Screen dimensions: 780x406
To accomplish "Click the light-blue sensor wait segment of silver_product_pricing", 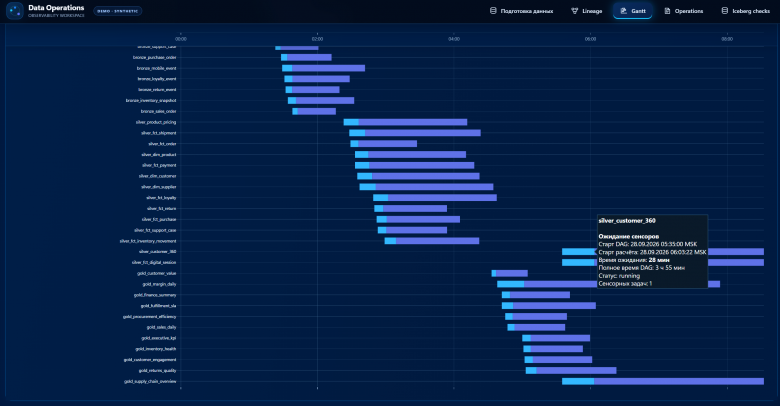I will pyautogui.click(x=351, y=122).
